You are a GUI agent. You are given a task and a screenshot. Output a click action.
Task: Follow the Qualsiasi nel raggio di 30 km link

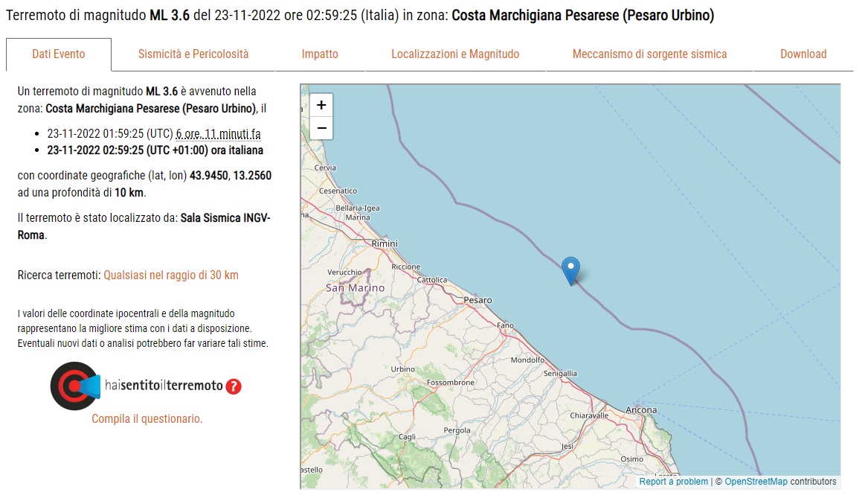click(171, 275)
